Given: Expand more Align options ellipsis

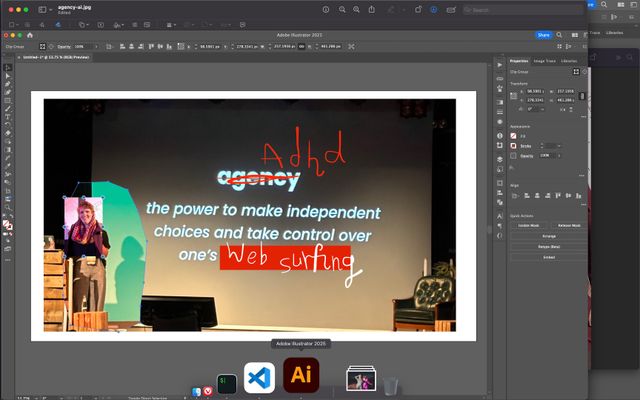Looking at the screenshot, I should [583, 204].
